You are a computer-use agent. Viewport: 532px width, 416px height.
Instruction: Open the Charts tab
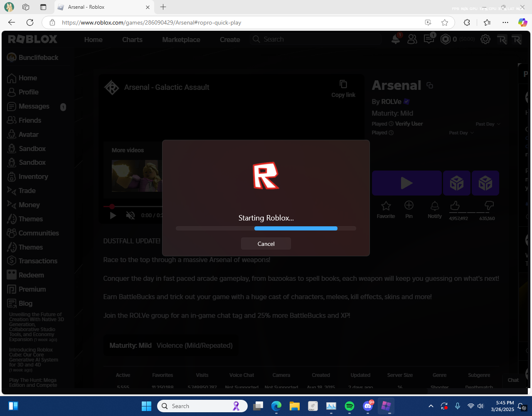click(132, 40)
